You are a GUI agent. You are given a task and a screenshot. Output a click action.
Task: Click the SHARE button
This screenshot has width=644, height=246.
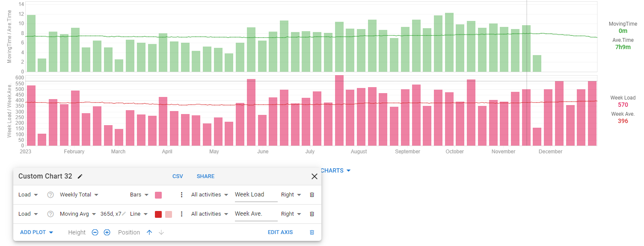(205, 176)
